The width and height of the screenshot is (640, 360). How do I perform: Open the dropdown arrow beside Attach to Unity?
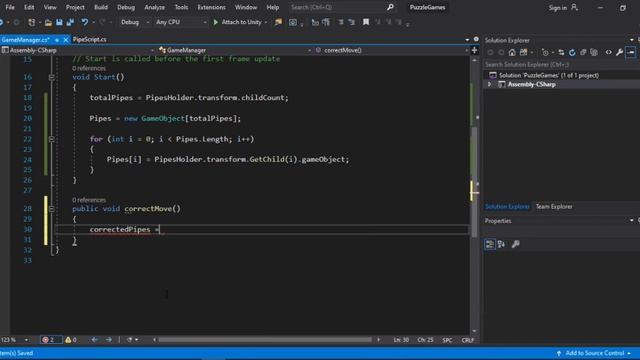tap(266, 22)
